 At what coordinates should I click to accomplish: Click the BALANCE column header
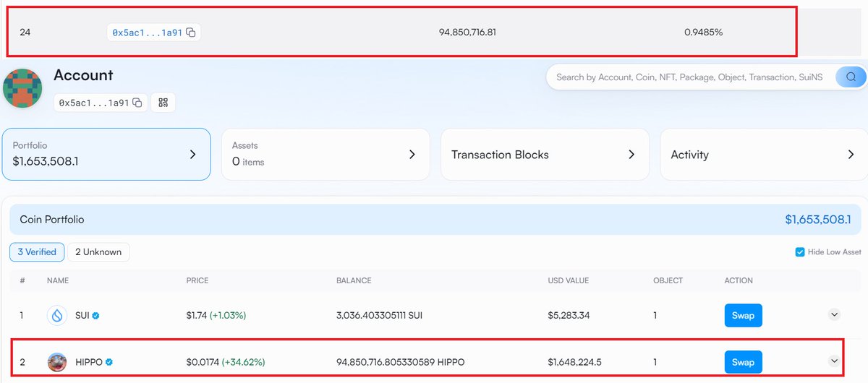pyautogui.click(x=354, y=280)
